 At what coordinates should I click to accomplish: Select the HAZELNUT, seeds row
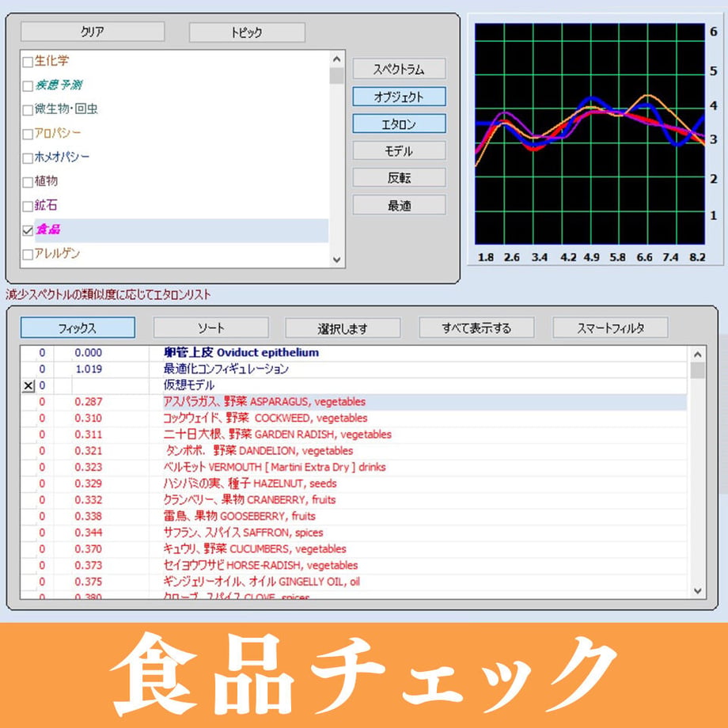coord(354,483)
